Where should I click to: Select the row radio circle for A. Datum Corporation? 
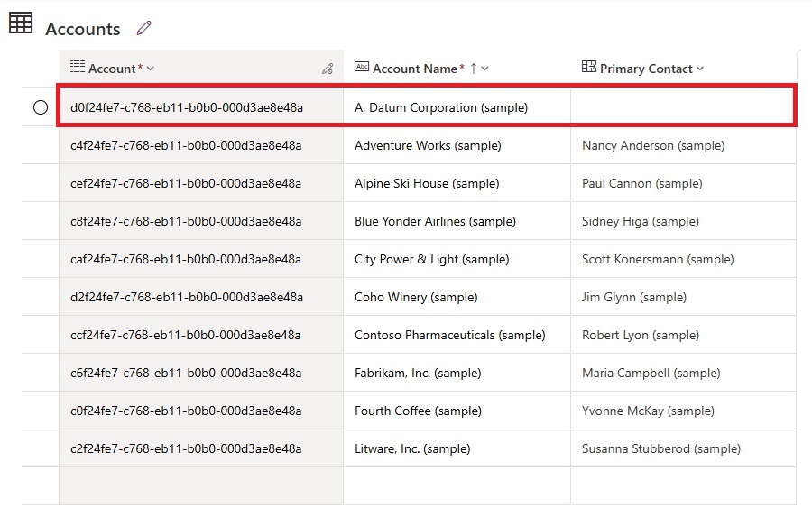click(x=41, y=107)
